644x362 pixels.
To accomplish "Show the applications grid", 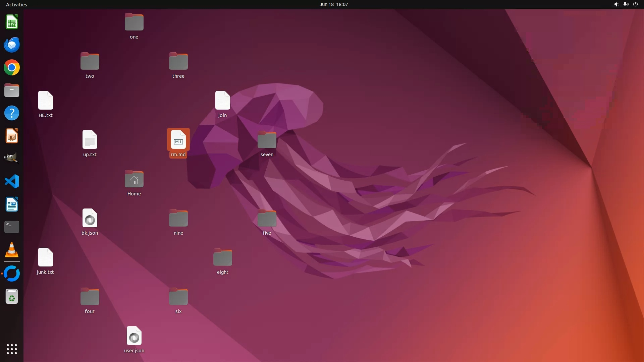I will [x=12, y=349].
